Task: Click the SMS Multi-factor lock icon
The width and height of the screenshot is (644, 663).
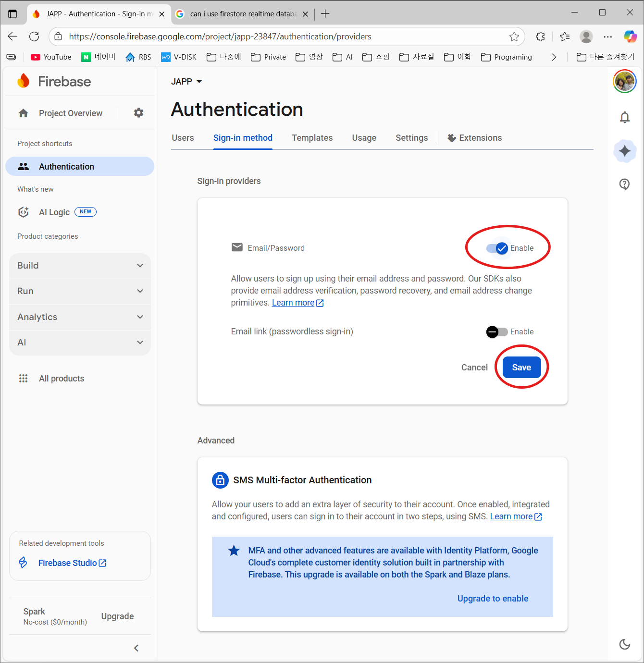Action: coord(220,479)
